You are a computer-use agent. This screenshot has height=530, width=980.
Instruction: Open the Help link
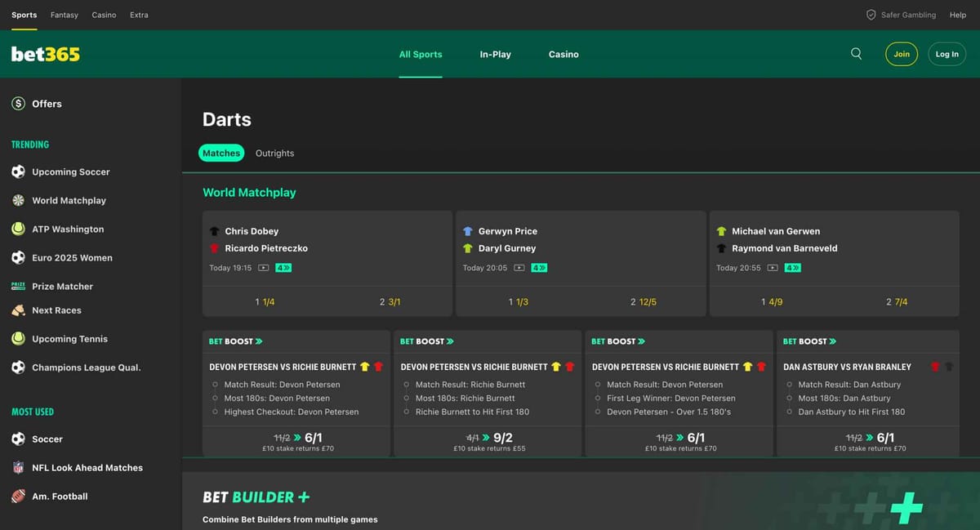tap(958, 15)
